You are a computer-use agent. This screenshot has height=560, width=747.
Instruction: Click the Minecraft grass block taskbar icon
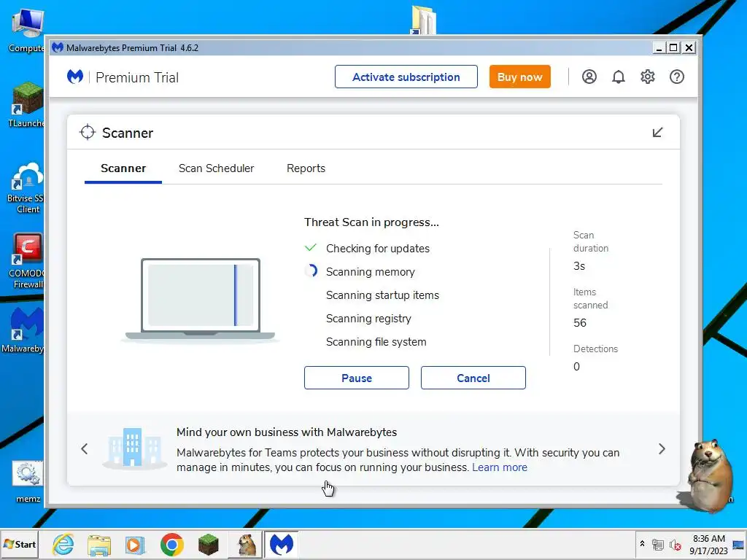[208, 545]
